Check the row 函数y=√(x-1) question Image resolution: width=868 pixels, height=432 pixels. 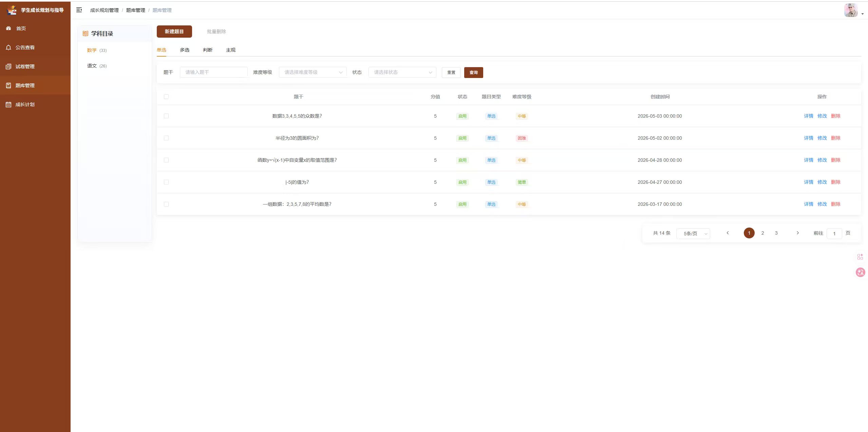click(x=166, y=160)
